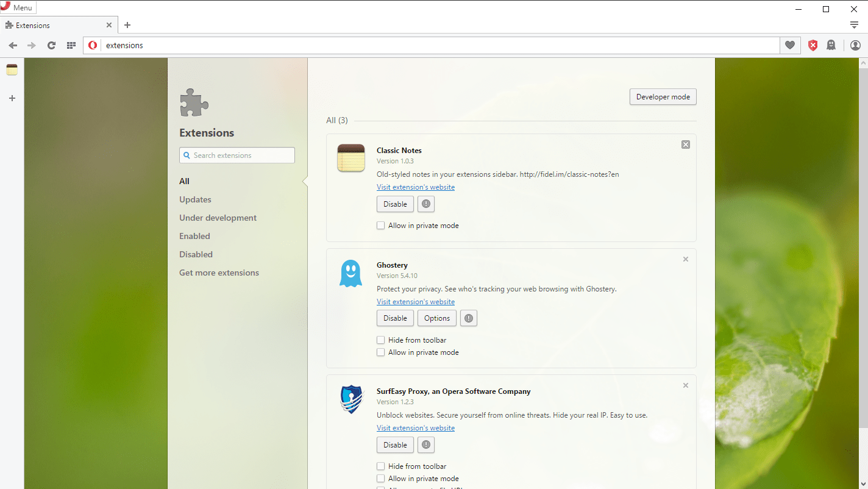This screenshot has width=868, height=489.
Task: Click the Classic Notes title text
Action: click(399, 151)
